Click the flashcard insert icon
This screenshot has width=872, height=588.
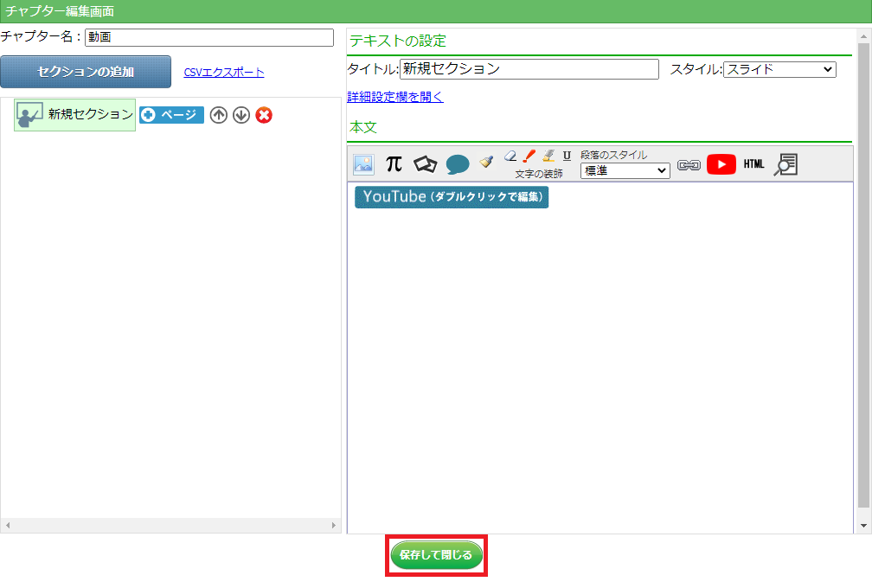point(425,164)
